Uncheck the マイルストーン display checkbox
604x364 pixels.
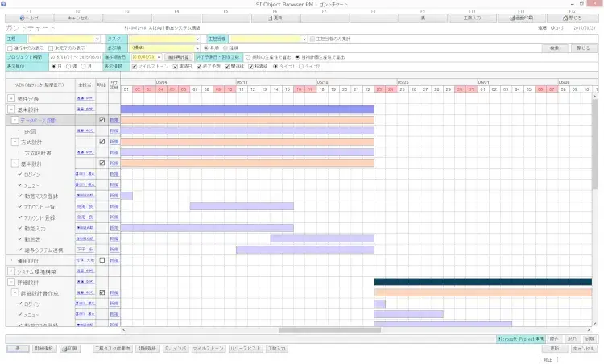point(134,66)
